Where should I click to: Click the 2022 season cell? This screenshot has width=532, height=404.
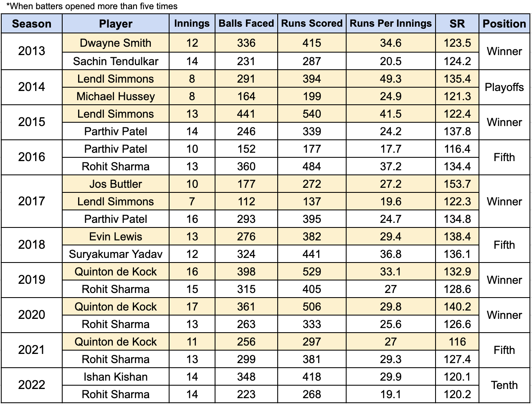[32, 385]
